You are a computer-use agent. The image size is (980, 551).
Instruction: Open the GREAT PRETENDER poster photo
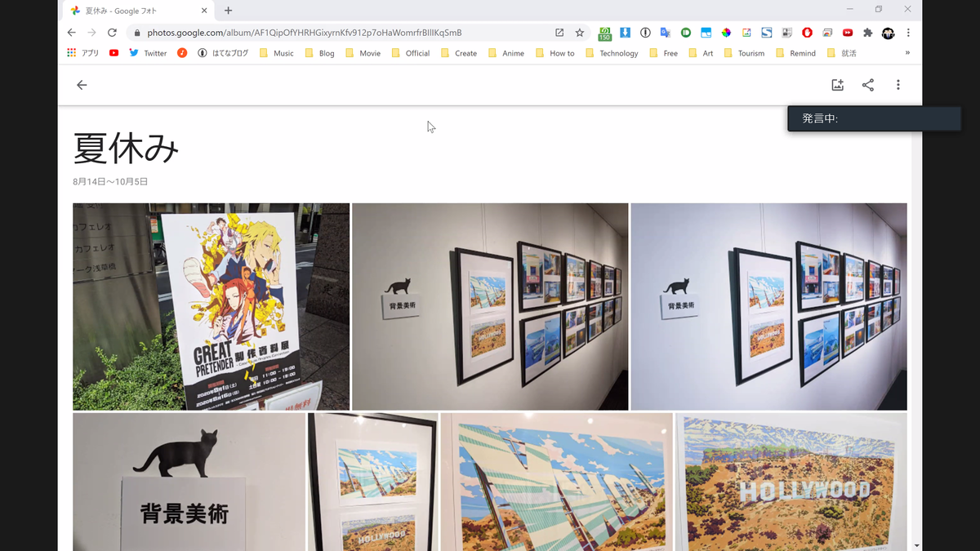(x=211, y=306)
